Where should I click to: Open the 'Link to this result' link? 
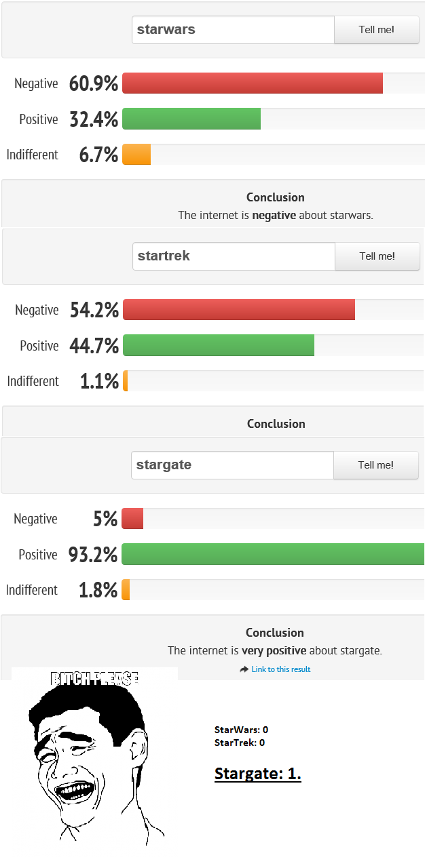[280, 669]
